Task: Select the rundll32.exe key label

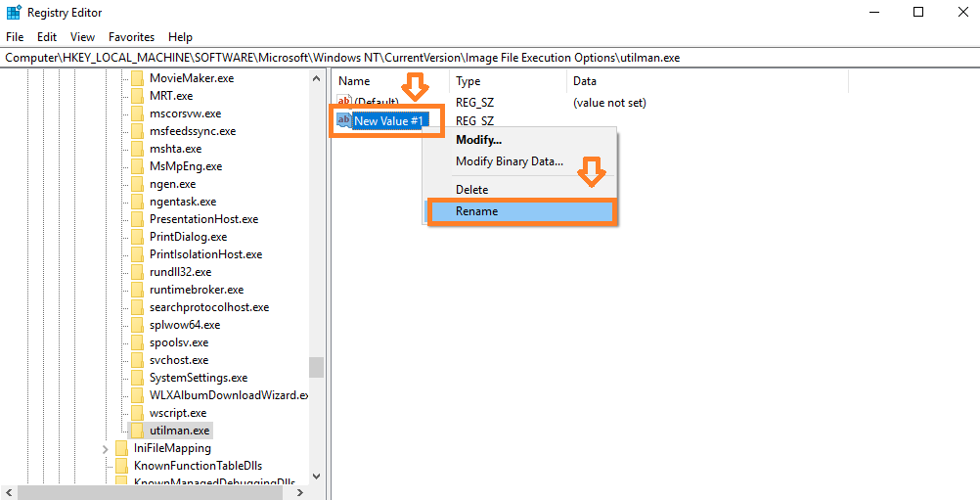Action: pos(180,272)
